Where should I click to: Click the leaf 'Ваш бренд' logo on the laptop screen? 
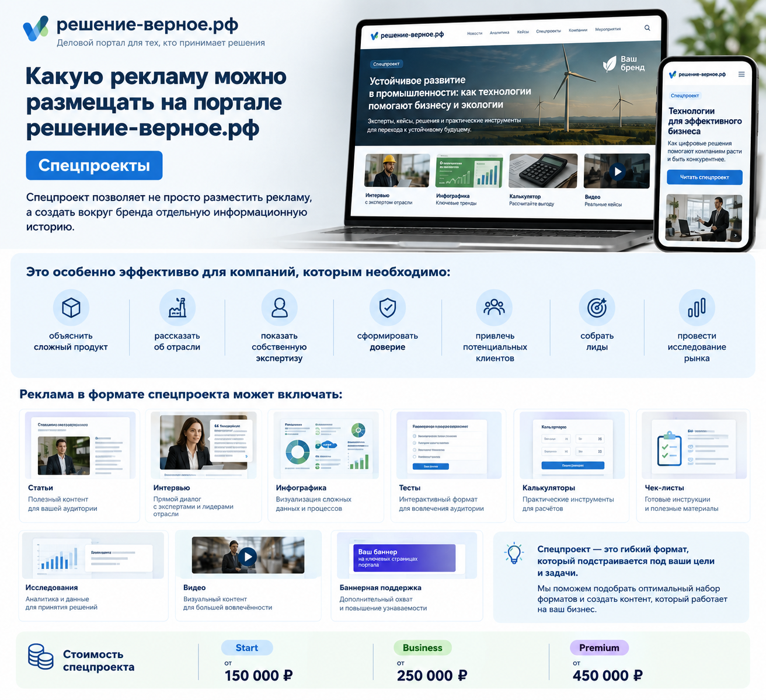click(x=624, y=64)
